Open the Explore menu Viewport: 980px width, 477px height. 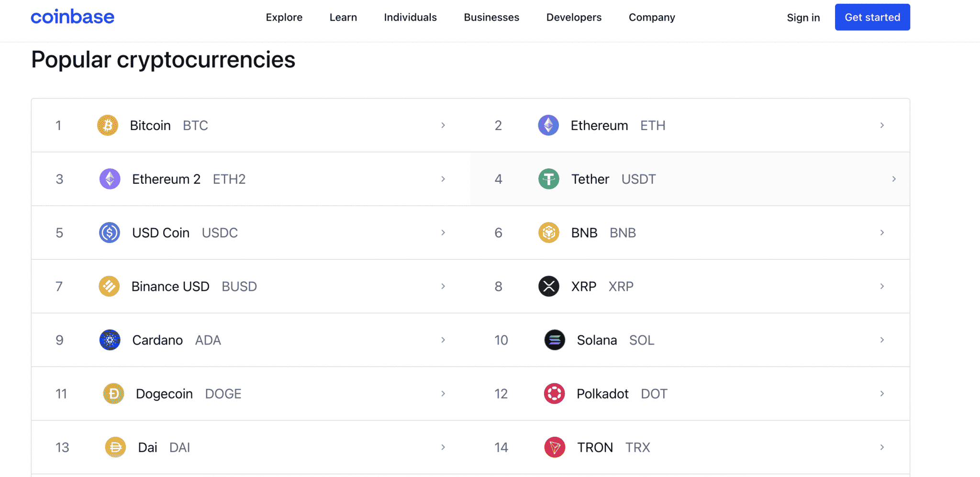284,18
